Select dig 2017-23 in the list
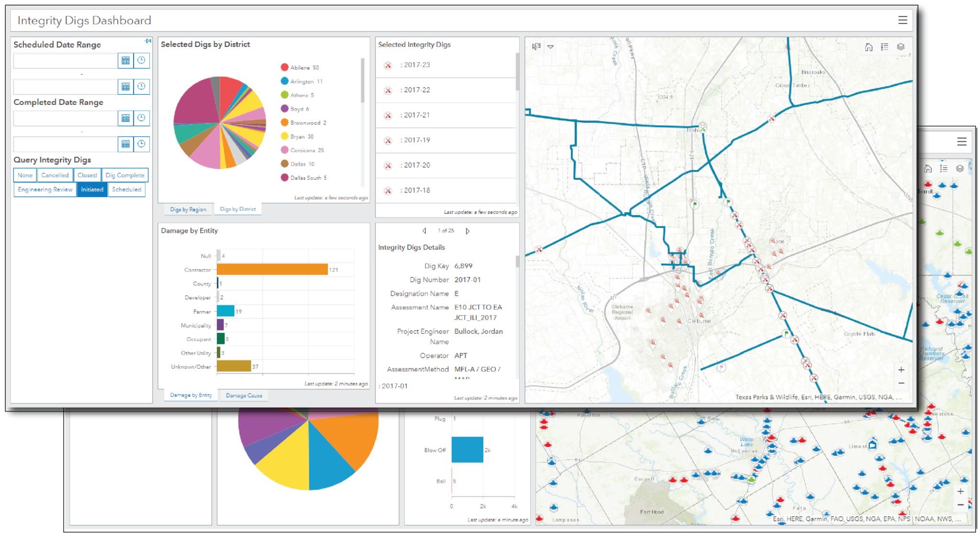980x535 pixels. click(416, 65)
